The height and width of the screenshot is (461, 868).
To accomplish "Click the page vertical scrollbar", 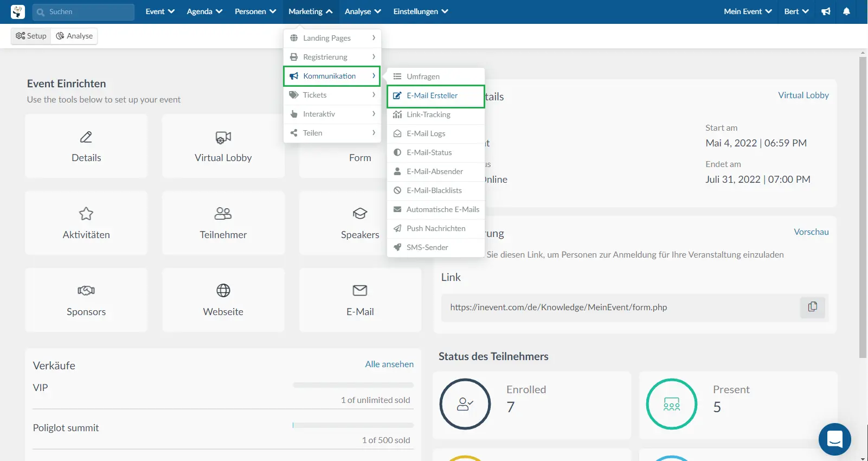I will 863,207.
